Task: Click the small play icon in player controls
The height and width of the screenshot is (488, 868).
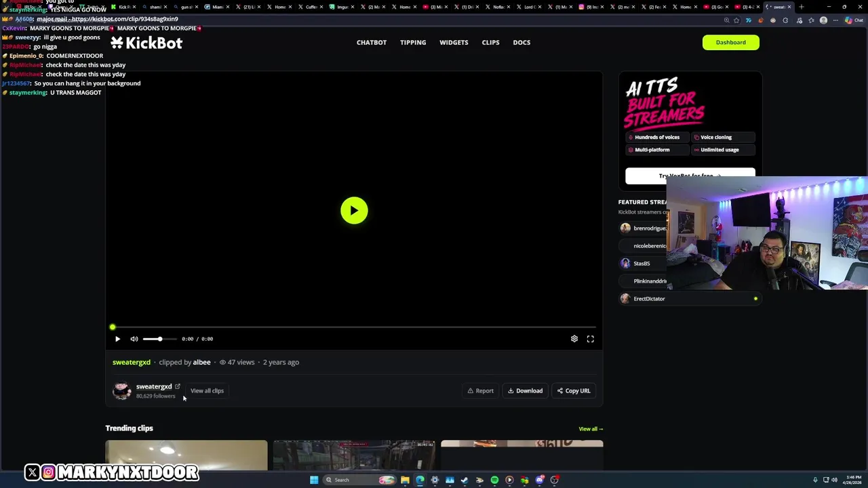Action: [x=117, y=339]
